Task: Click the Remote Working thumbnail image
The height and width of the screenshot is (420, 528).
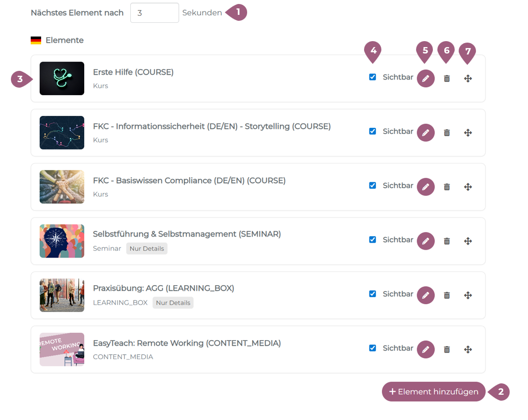Action: point(62,350)
